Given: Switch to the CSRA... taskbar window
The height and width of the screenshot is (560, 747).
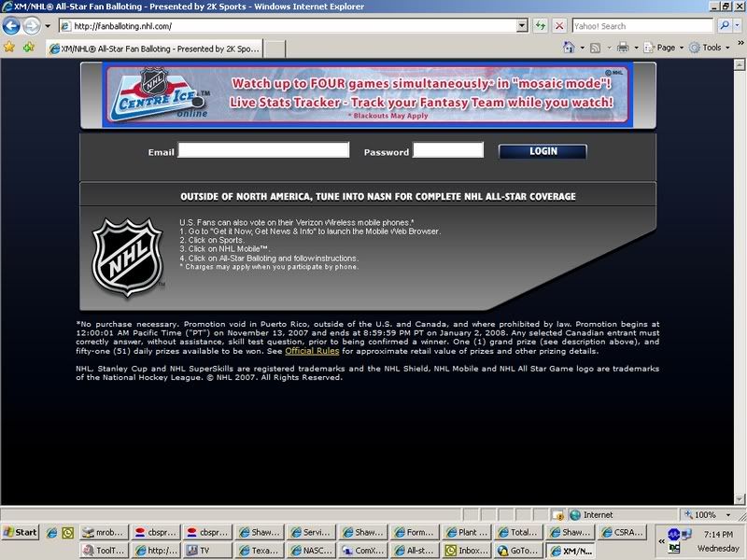Looking at the screenshot, I should click(x=623, y=532).
